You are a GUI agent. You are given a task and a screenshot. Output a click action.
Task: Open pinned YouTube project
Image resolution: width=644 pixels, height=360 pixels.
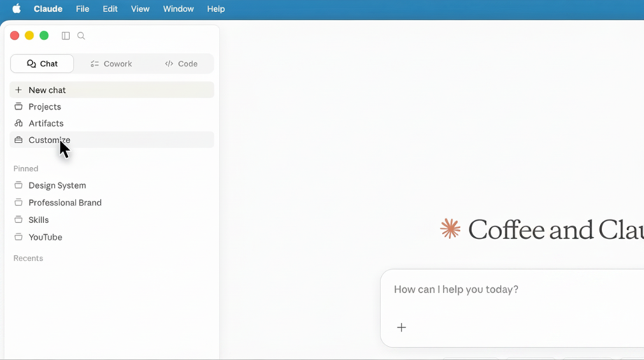click(x=112, y=237)
